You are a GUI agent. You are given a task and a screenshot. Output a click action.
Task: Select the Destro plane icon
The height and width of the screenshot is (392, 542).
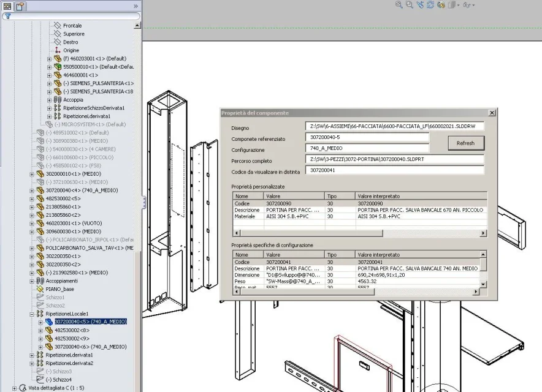point(58,42)
